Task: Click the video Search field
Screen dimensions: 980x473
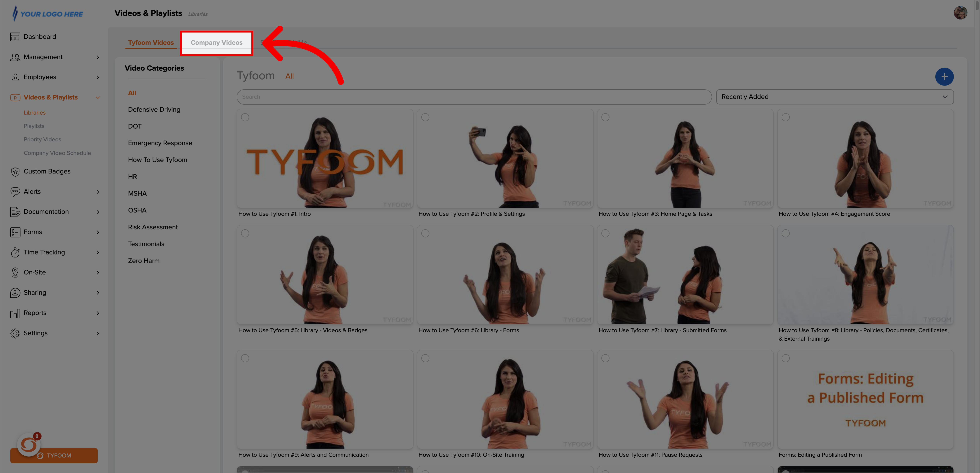Action: [474, 97]
